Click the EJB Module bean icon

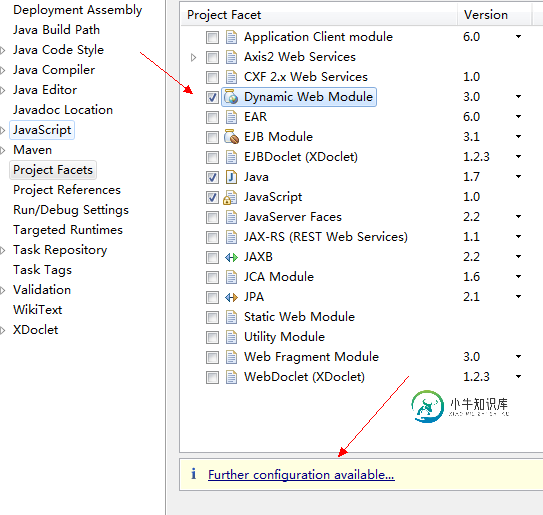point(231,137)
